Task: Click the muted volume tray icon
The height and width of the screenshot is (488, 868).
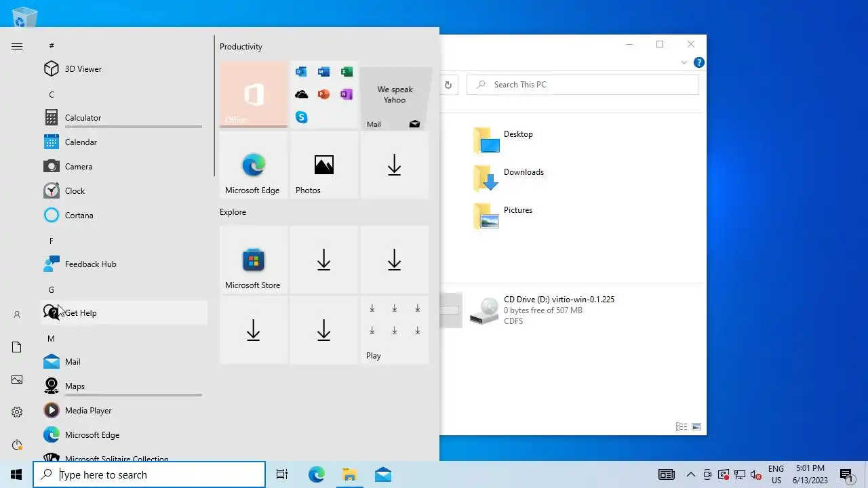Action: click(756, 474)
